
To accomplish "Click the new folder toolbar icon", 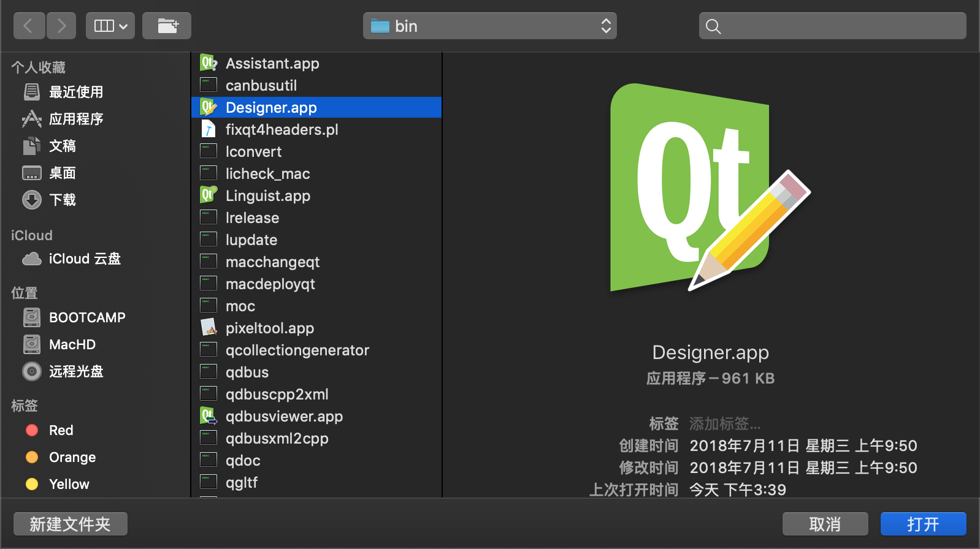I will tap(167, 26).
